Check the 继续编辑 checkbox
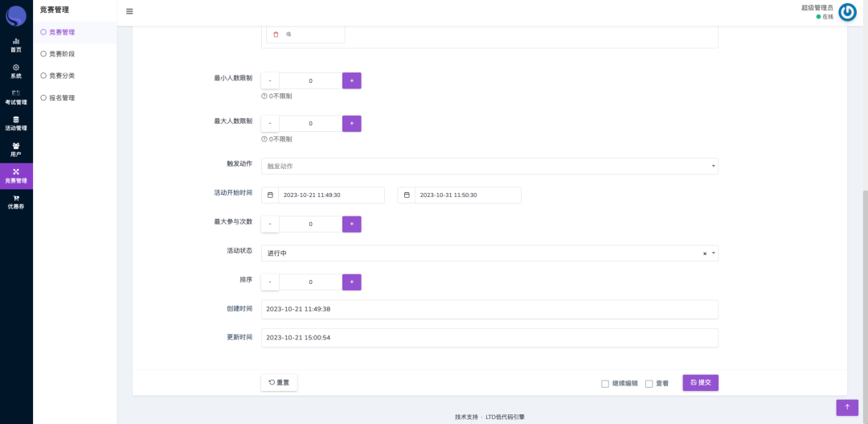 pyautogui.click(x=605, y=384)
